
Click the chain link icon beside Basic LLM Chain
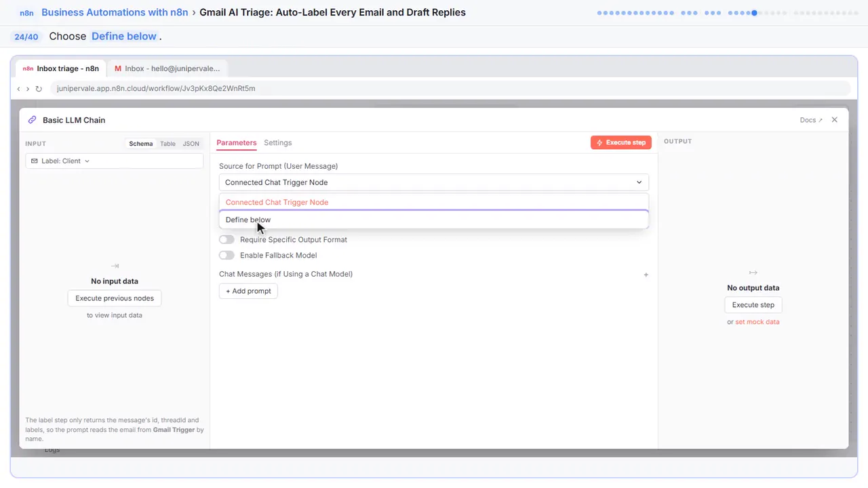(32, 120)
